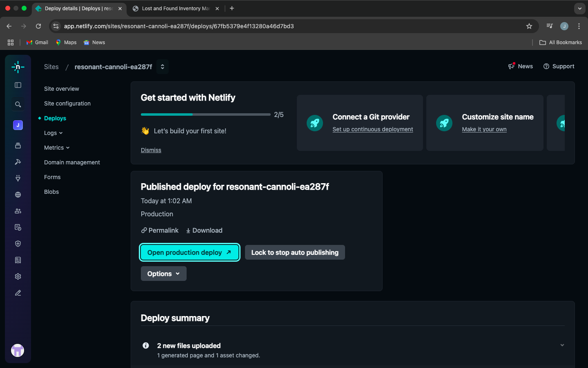Download the deploy

204,230
